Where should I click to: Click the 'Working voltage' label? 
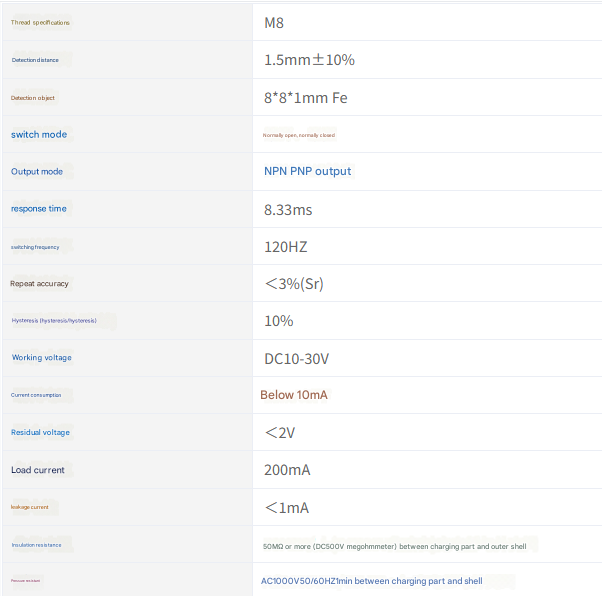tap(42, 358)
